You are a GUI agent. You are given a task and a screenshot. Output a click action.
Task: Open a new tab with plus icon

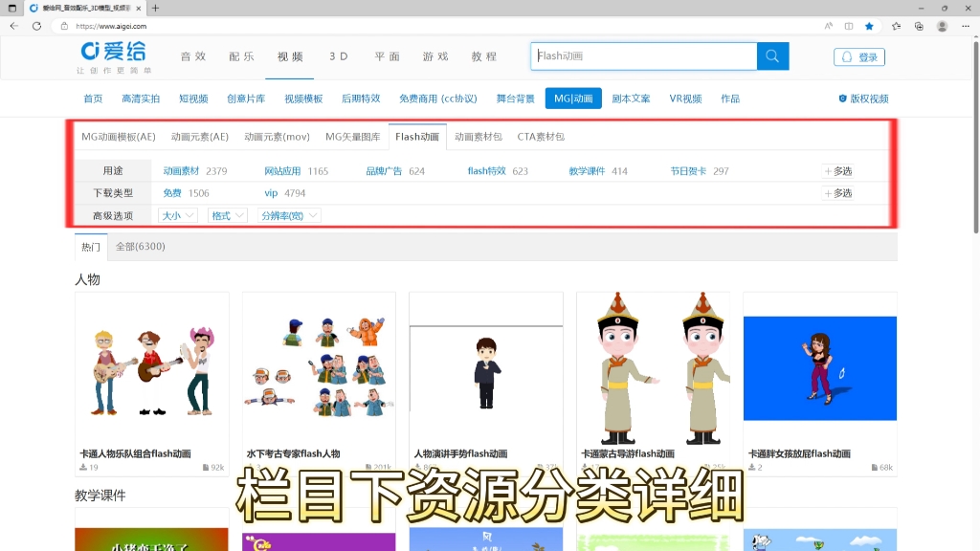[155, 8]
